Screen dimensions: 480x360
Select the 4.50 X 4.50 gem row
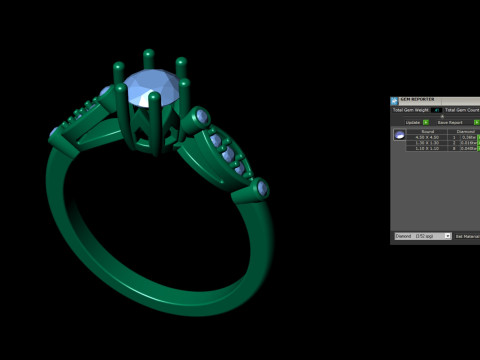[x=443, y=137]
